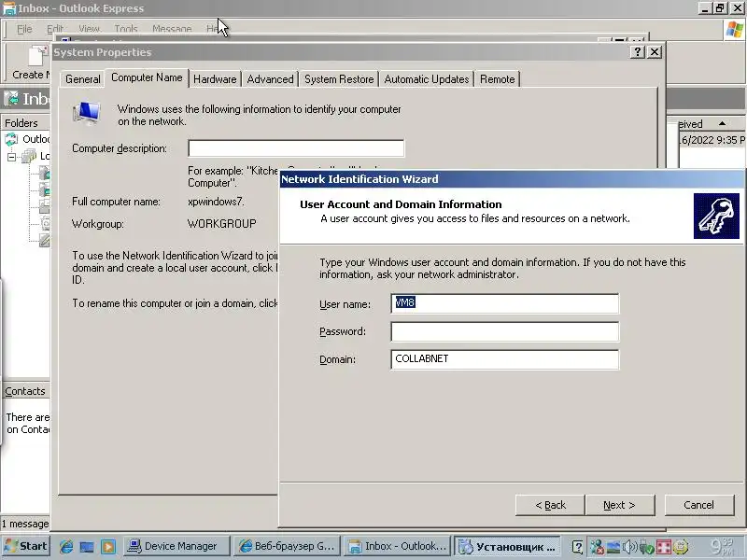This screenshot has width=747, height=560.
Task: Open the File menu in Outlook Express
Action: (x=24, y=29)
